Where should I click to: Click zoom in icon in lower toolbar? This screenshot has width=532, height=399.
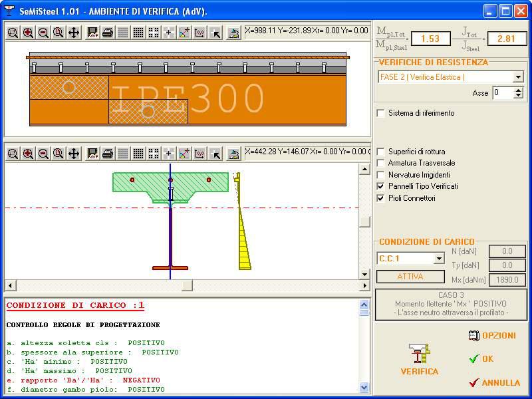pyautogui.click(x=28, y=154)
